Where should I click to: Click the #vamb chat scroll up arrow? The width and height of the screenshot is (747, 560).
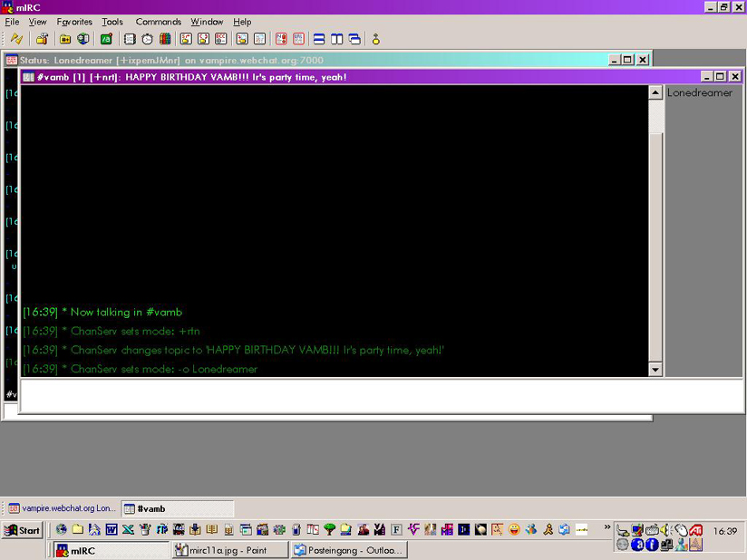click(655, 92)
